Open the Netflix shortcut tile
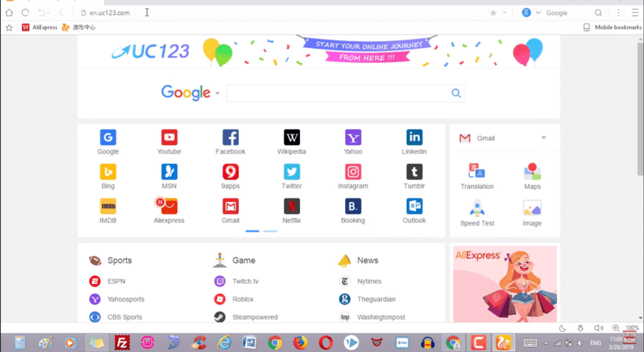Viewport: 644px width, 352px height. (292, 211)
